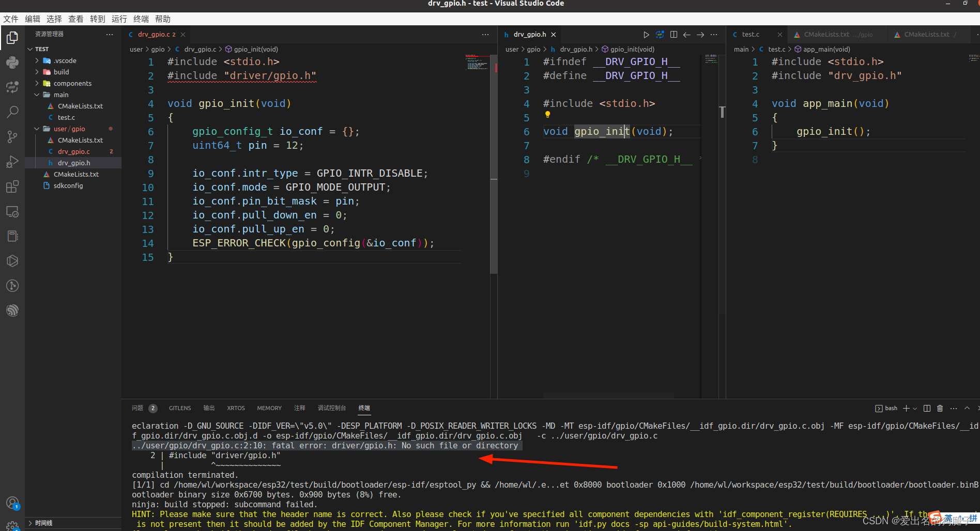Image resolution: width=980 pixels, height=531 pixels.
Task: Open the 帮助 menu
Action: click(163, 19)
